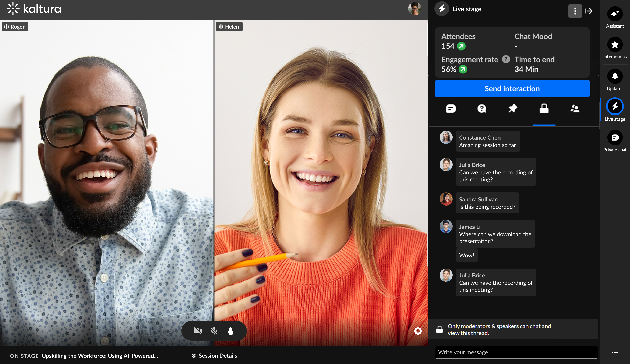Click the video settings gear icon

[x=418, y=331]
